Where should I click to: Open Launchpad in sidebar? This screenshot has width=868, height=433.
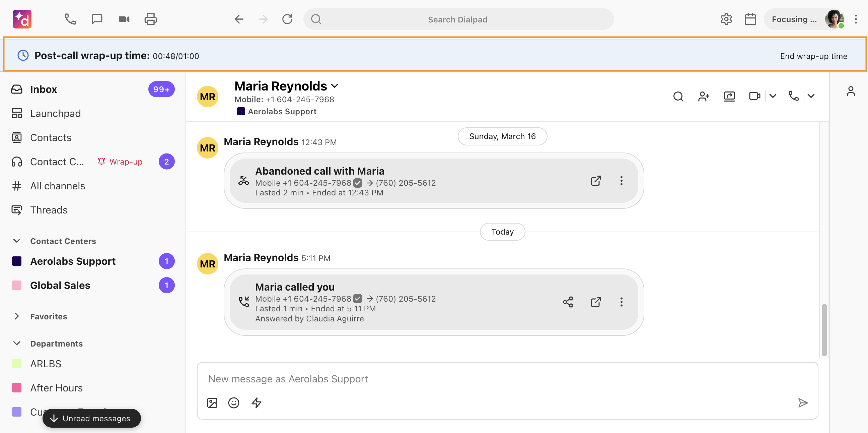click(93, 114)
